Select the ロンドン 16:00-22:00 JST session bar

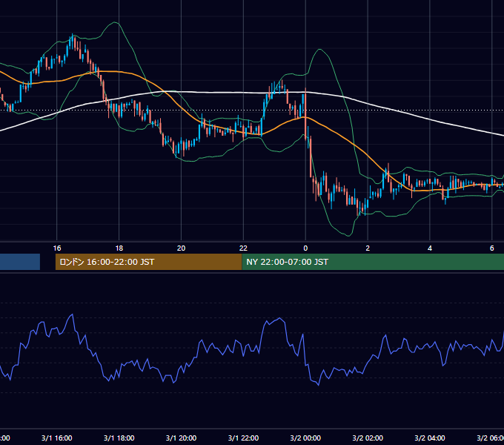click(148, 262)
